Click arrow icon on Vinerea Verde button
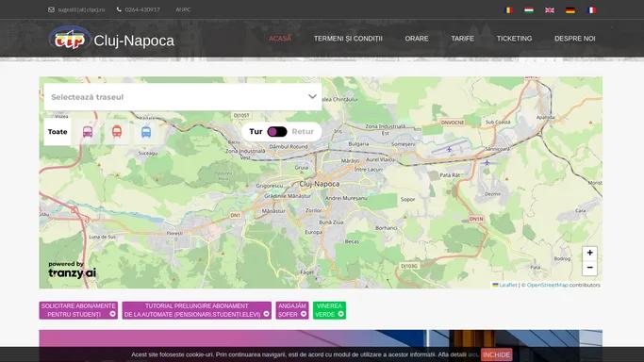The height and width of the screenshot is (362, 644). coord(341,314)
